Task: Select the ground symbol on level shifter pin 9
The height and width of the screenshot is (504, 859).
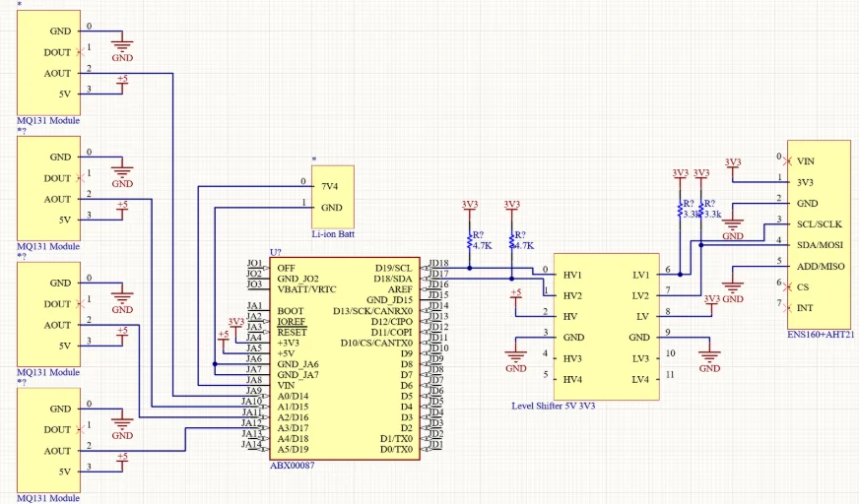Action: pos(709,359)
